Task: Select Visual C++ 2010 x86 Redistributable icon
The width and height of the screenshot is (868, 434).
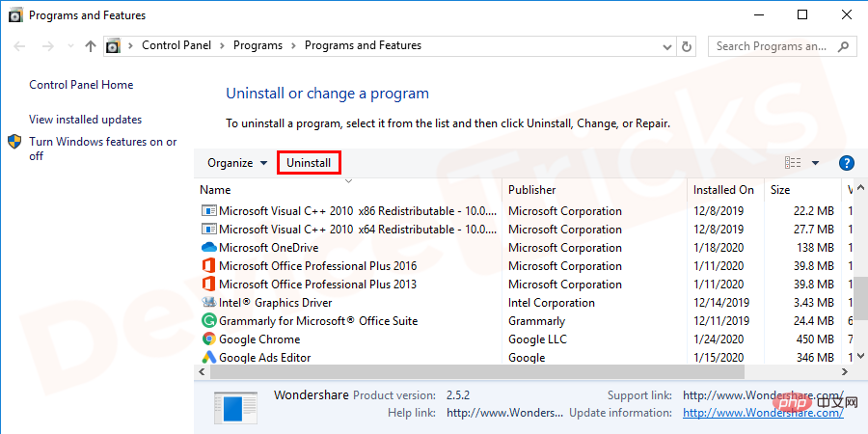Action: click(x=208, y=211)
